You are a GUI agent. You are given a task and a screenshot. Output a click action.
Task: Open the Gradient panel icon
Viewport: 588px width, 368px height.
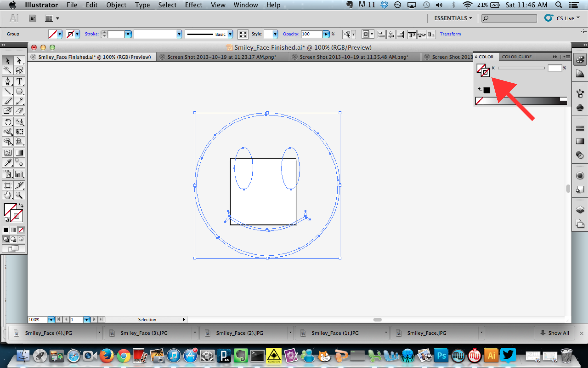pos(580,141)
